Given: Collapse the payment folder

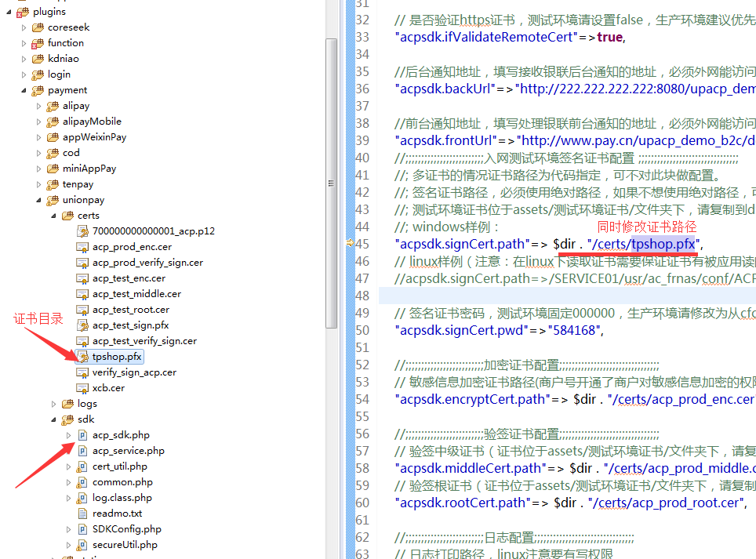Looking at the screenshot, I should [24, 90].
